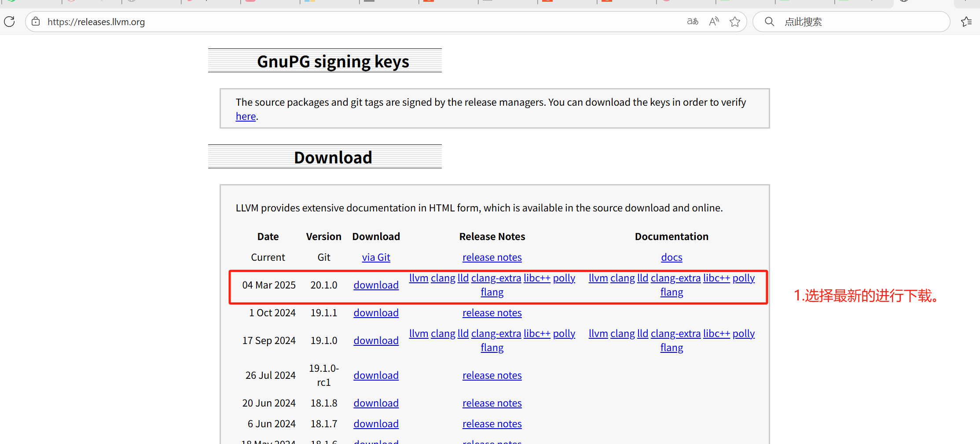Open 20.1.0 lld release notes
Screen dimensions: 980x444
[463, 278]
